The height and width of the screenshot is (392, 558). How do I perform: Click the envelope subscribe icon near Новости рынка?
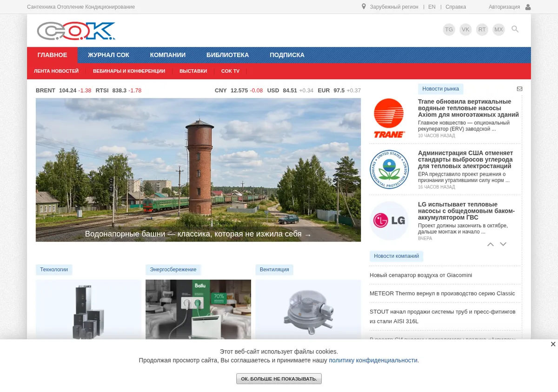(x=519, y=89)
